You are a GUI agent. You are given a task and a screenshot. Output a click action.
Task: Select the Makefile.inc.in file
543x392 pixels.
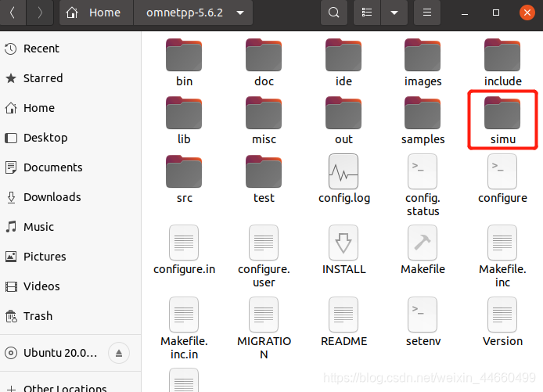(x=184, y=329)
